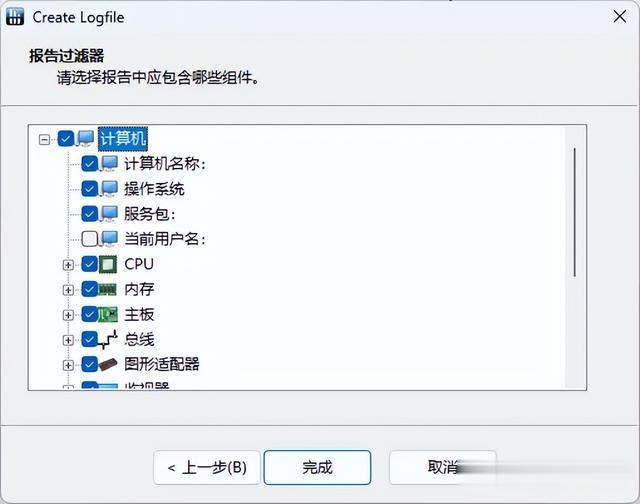Uncheck the 服务包 checkbox
The image size is (640, 504).
pos(89,214)
